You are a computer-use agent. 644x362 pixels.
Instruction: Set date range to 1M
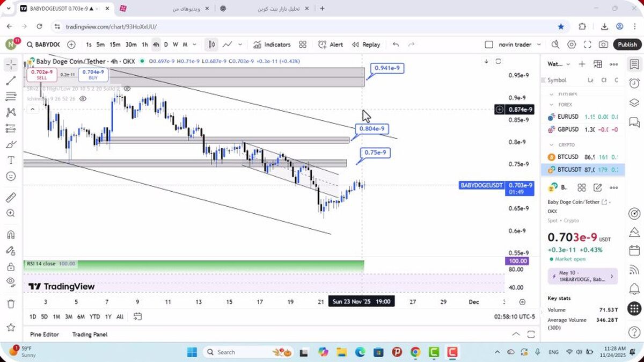(56, 316)
